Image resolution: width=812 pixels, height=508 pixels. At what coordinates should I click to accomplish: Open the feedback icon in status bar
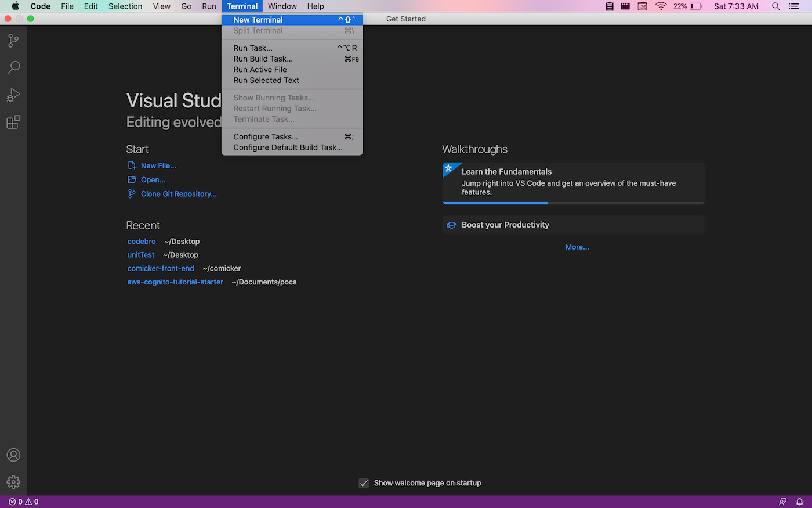coord(782,502)
